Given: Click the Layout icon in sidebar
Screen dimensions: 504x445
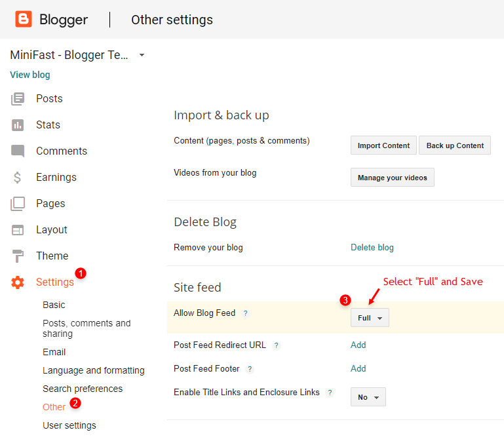Looking at the screenshot, I should pos(18,230).
